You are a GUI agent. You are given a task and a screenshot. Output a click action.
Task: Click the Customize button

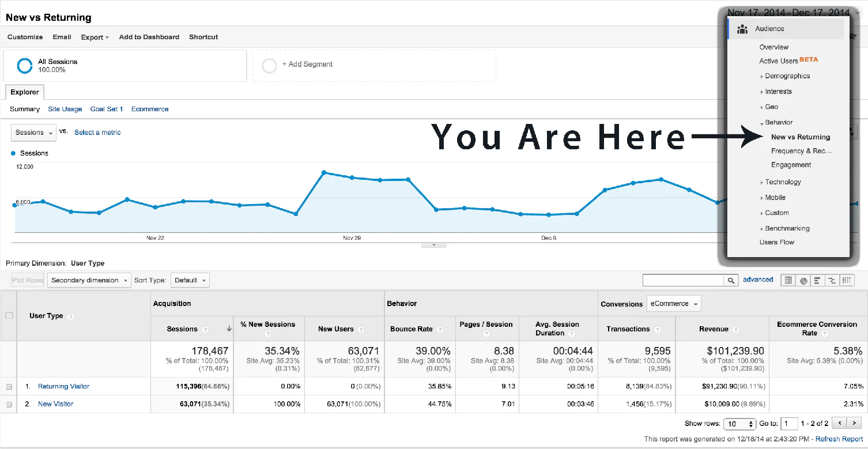coord(25,37)
